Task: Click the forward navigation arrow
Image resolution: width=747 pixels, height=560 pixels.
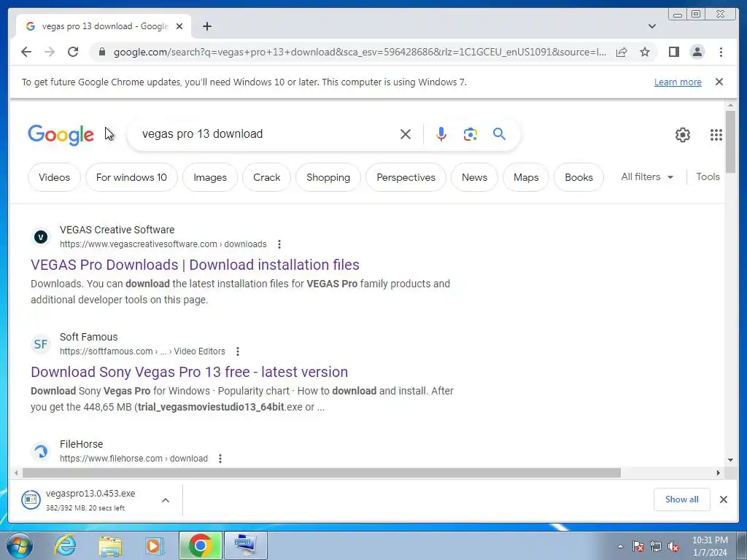Action: click(x=50, y=52)
